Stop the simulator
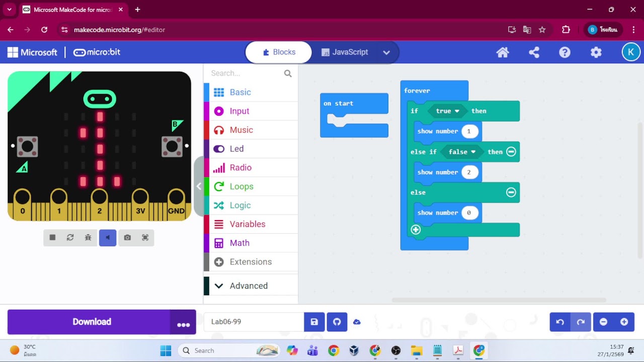 [x=52, y=237]
